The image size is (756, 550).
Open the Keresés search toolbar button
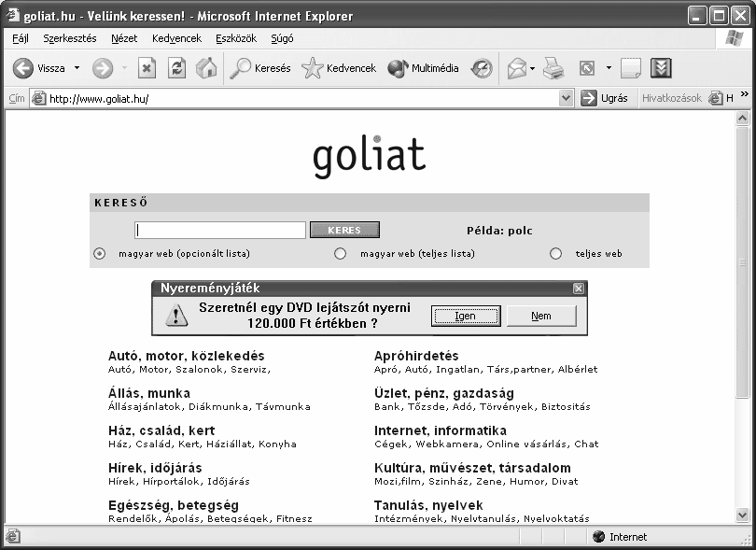pyautogui.click(x=260, y=68)
